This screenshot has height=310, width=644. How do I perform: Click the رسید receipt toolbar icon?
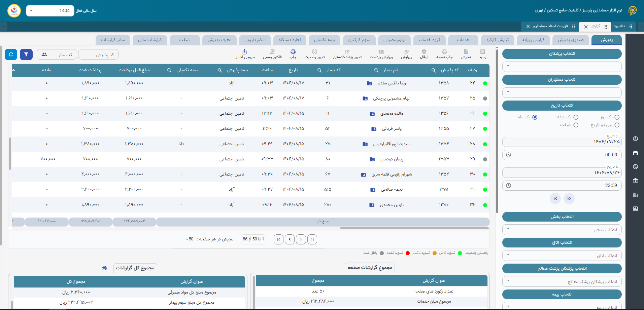(x=482, y=52)
